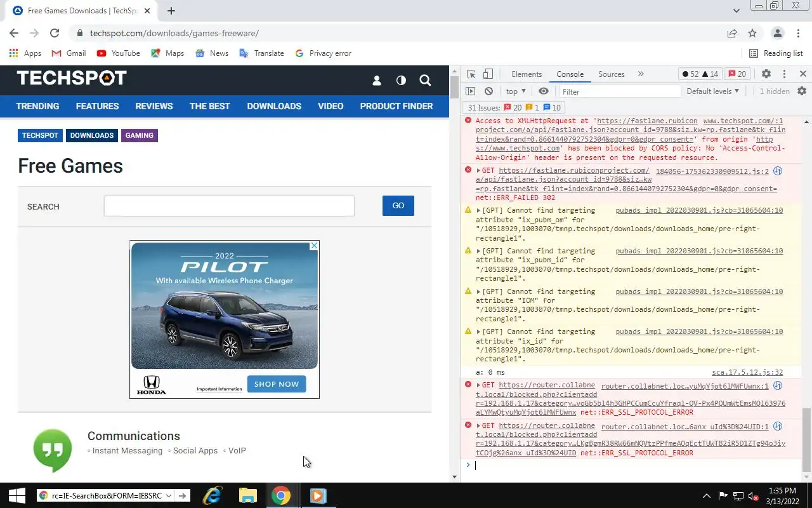
Task: Open DevTools customize three-dot menu
Action: click(x=784, y=74)
